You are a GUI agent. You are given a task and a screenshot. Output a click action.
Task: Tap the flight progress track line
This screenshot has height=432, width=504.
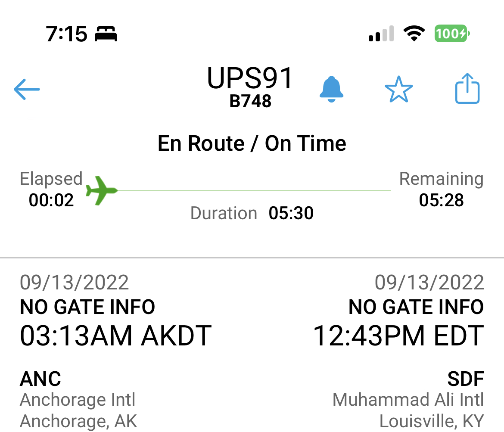pos(254,190)
